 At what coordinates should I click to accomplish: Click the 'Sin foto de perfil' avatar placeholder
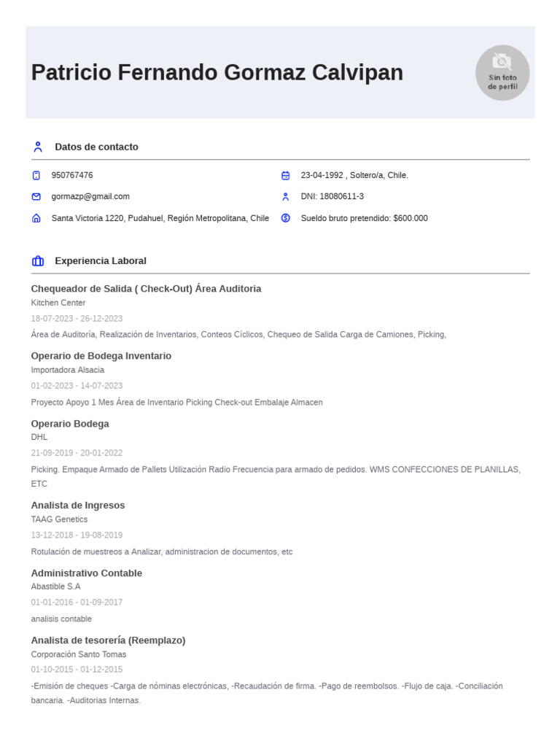(502, 73)
